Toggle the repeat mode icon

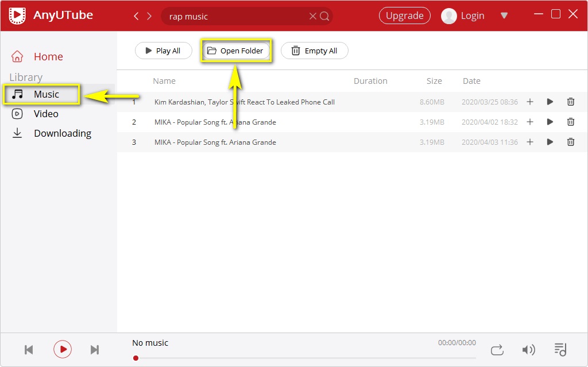(497, 350)
